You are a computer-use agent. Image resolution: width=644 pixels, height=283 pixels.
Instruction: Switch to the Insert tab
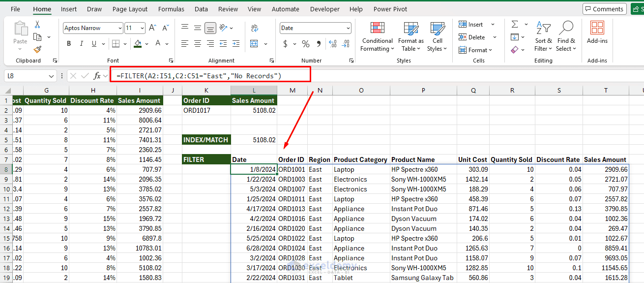[69, 9]
